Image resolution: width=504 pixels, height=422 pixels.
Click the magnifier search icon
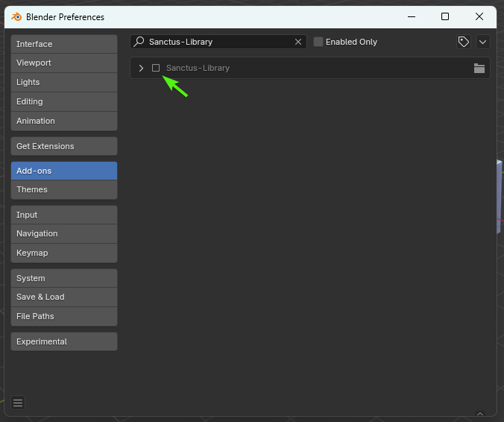point(139,42)
